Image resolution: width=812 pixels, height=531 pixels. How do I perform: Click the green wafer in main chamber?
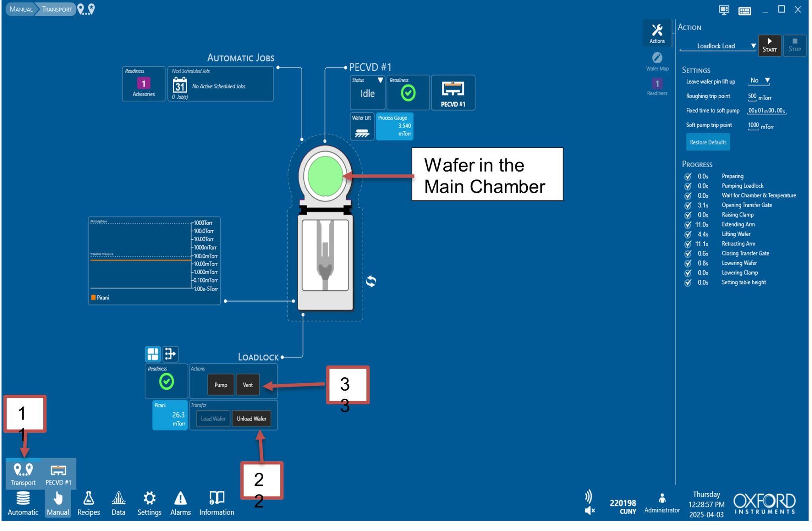click(325, 176)
